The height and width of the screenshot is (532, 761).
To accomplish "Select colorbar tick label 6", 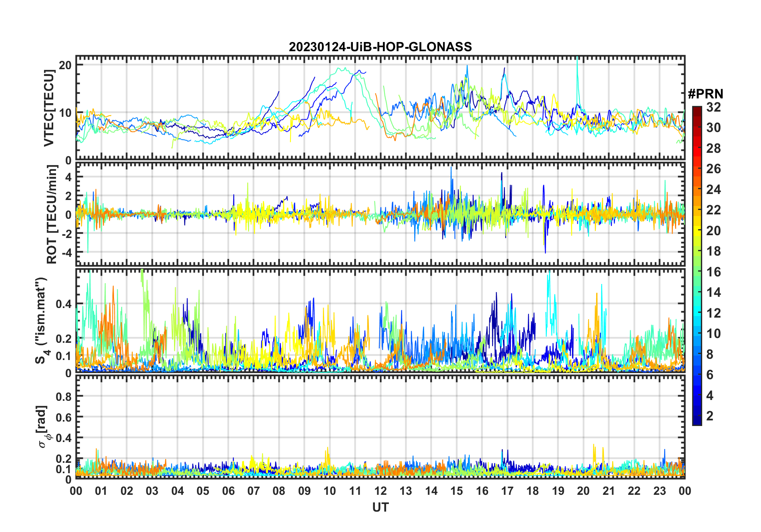I will [710, 375].
